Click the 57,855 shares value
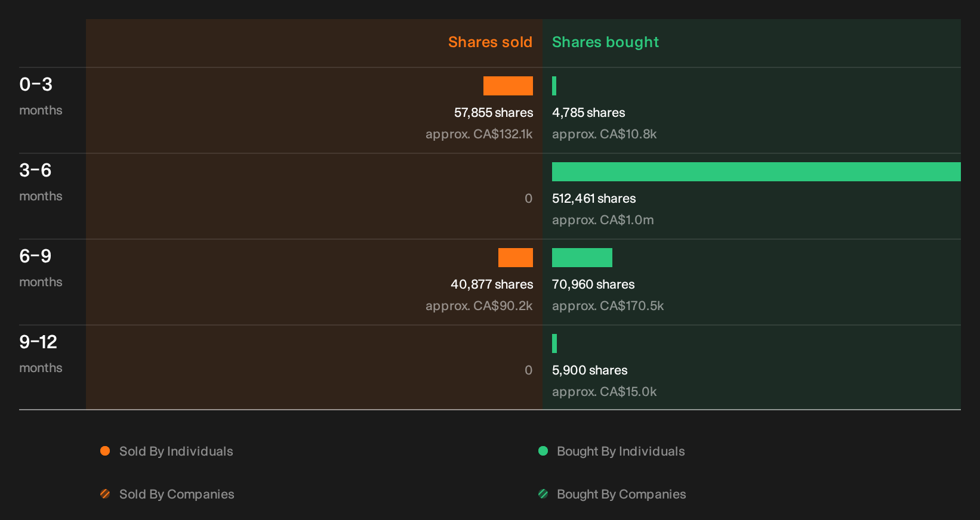The width and height of the screenshot is (980, 520). coord(494,113)
